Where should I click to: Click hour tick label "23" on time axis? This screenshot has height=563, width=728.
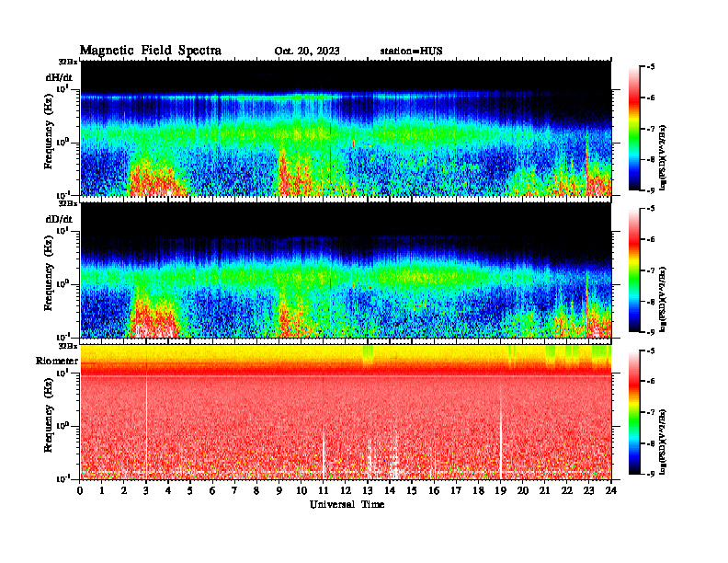point(588,491)
